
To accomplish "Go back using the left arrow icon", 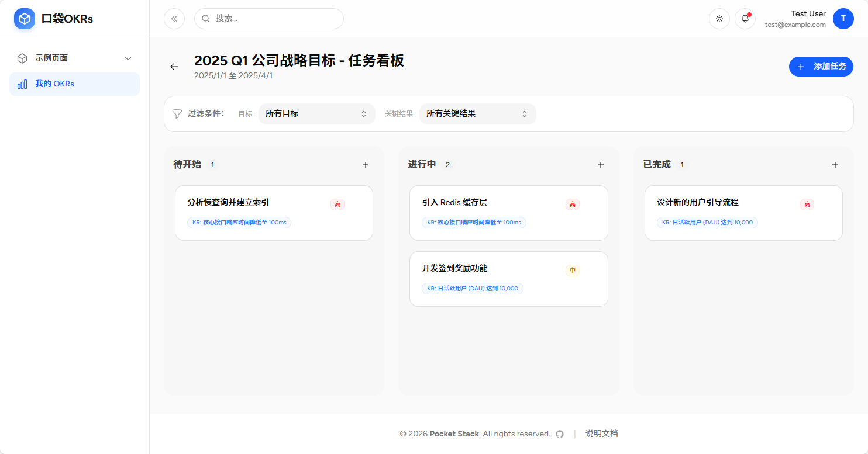I will 174,67.
